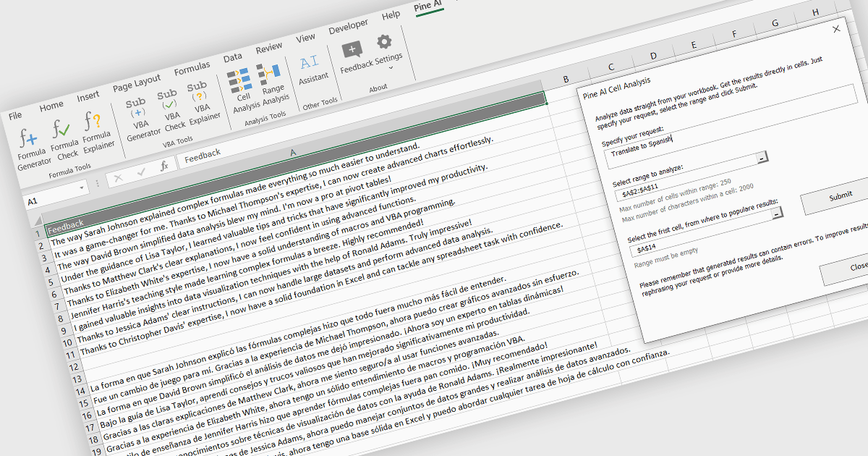Switch to the Home tab

(x=51, y=106)
